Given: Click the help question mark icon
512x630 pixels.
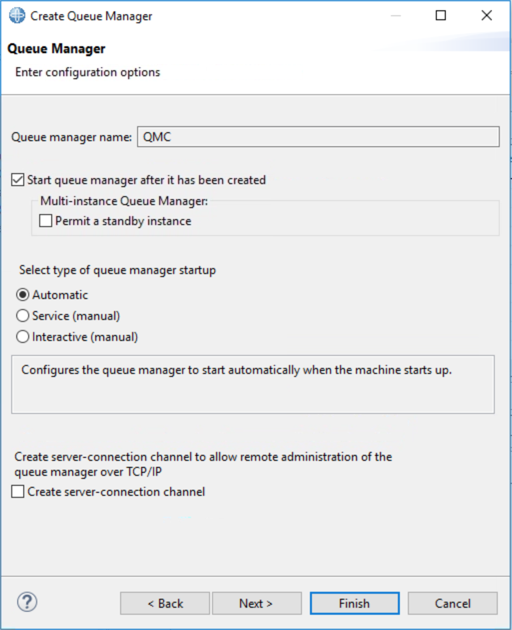Looking at the screenshot, I should [27, 602].
